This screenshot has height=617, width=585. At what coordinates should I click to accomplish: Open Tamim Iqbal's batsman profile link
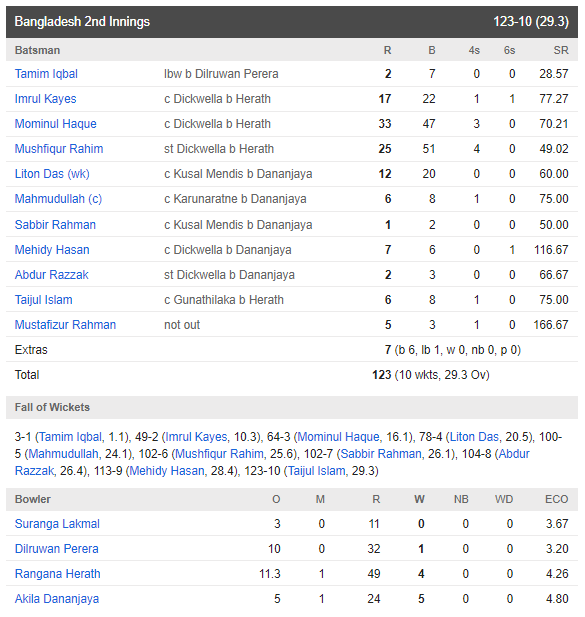point(46,74)
